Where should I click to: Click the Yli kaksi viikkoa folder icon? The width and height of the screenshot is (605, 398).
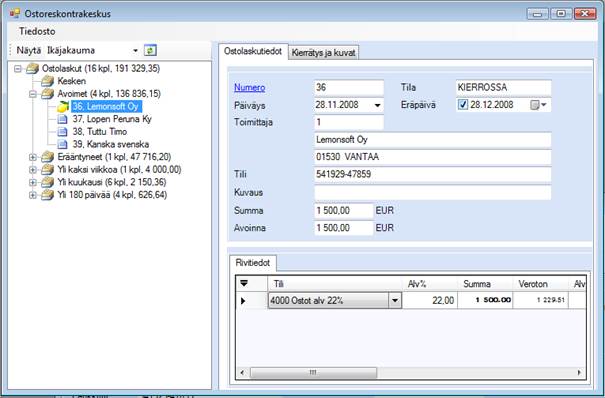click(x=47, y=170)
